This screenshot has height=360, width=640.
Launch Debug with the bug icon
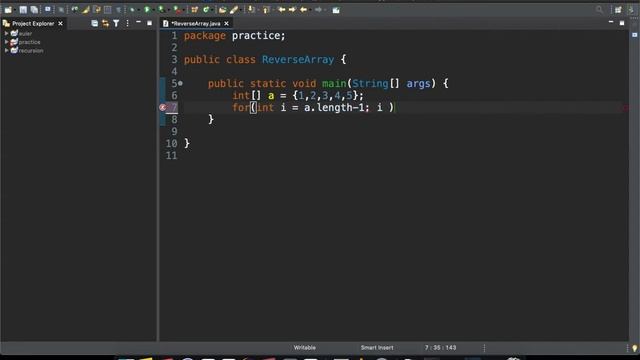point(132,10)
